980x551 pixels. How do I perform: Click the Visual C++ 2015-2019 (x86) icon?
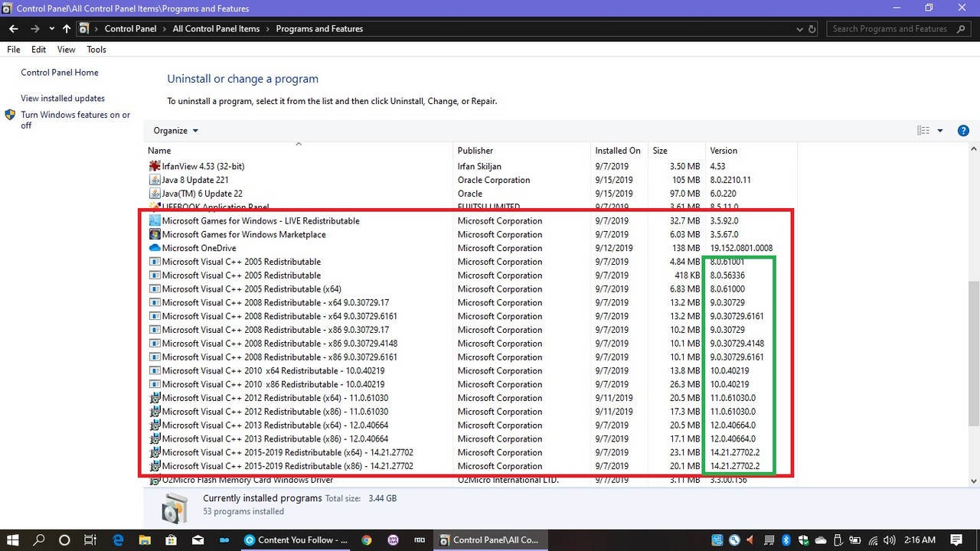point(155,466)
